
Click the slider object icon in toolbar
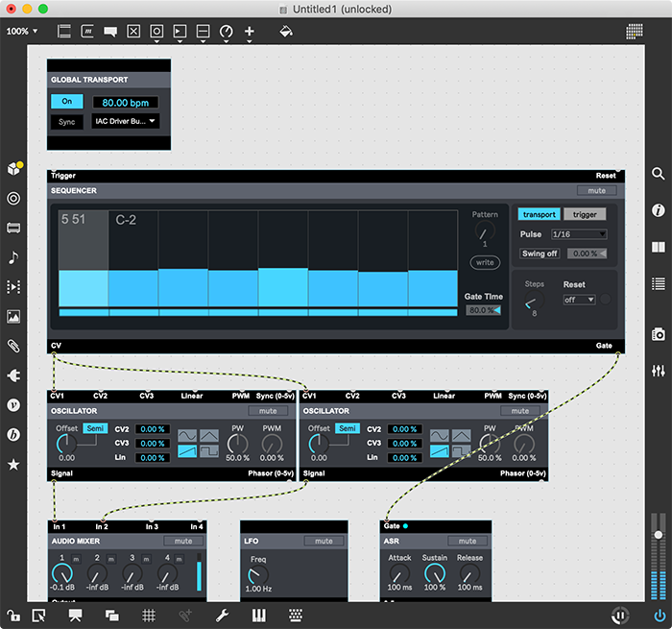point(203,32)
